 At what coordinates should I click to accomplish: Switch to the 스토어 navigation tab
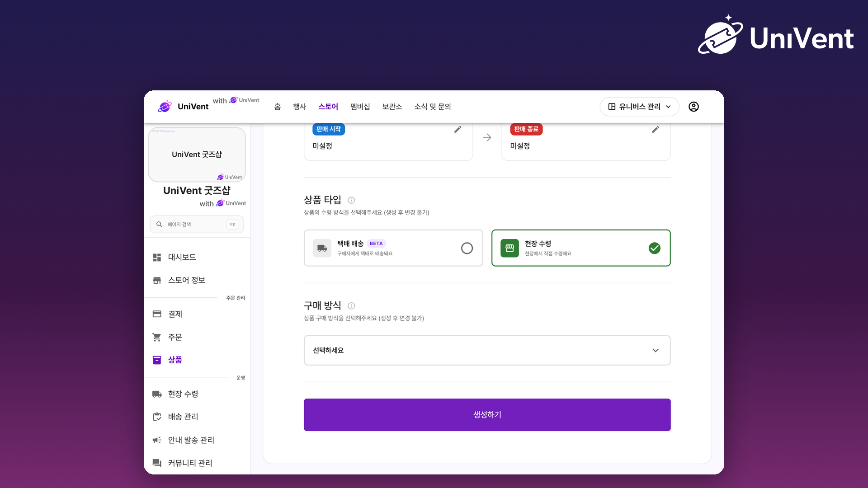tap(328, 107)
